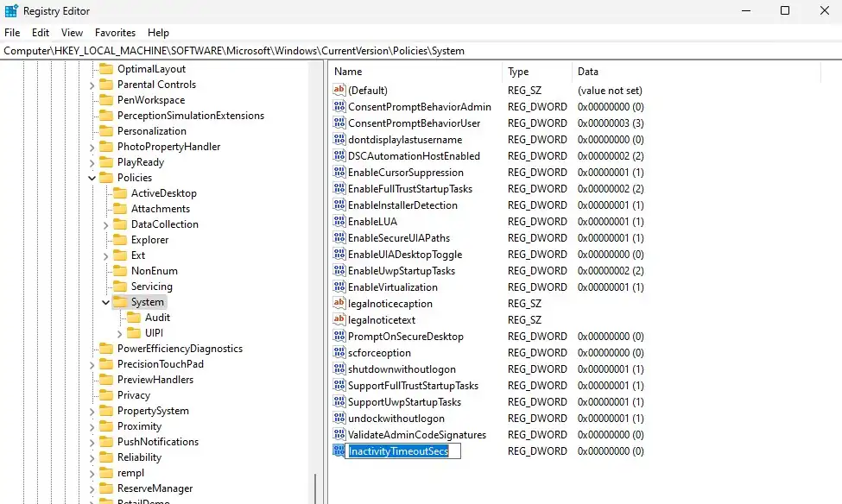Click the Registry Editor title bar icon
Viewport: 842px width, 504px height.
[11, 10]
